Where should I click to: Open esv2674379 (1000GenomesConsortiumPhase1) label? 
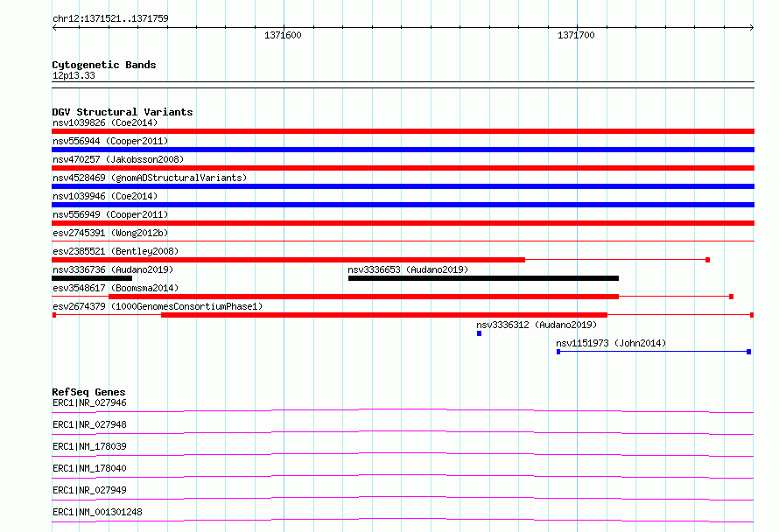pos(158,306)
